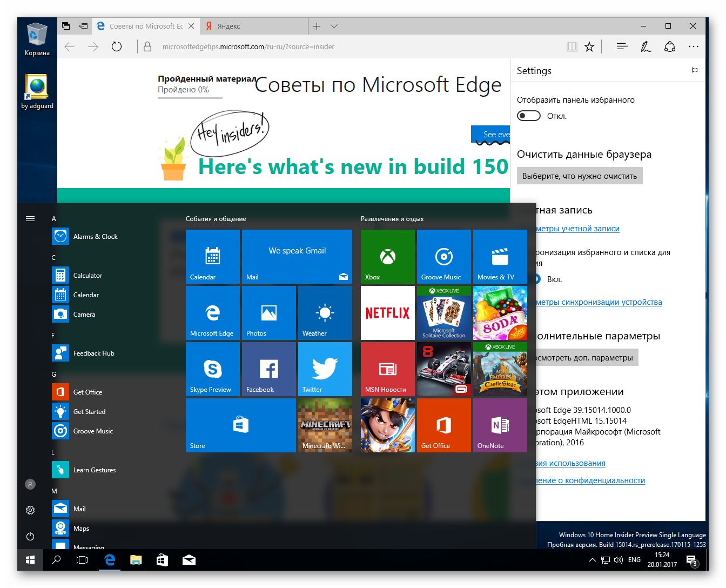
Task: Click 'Выберите, что нужно очистить' button
Action: 580,176
